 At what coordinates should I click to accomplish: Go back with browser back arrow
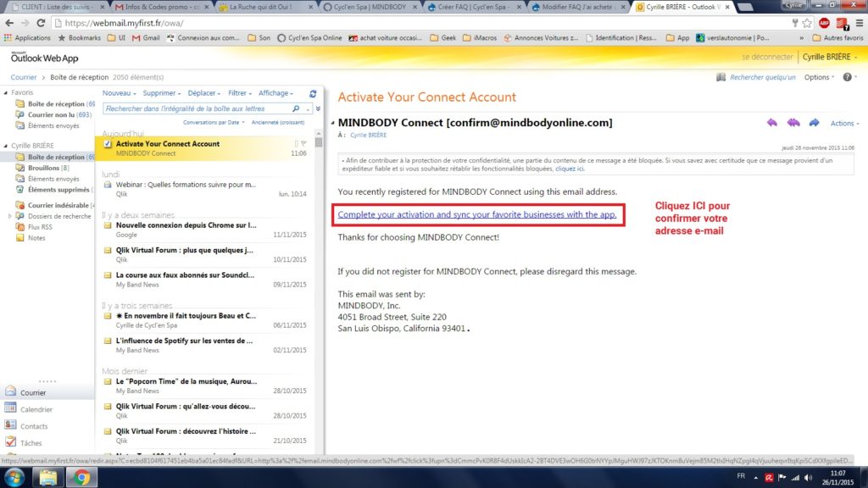tap(9, 23)
